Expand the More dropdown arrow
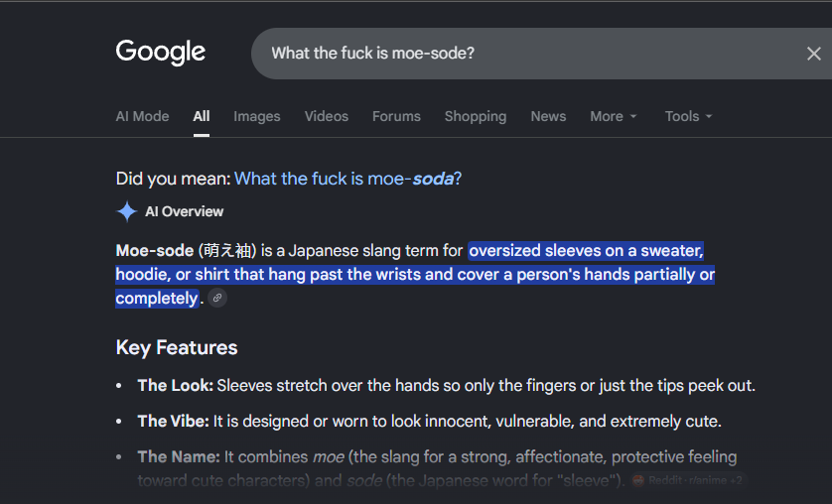The image size is (832, 504). (633, 117)
